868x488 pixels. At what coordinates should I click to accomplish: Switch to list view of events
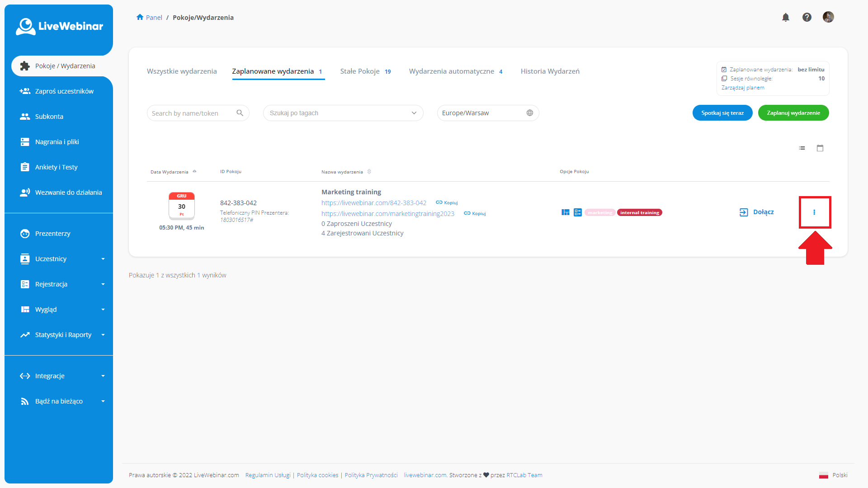pos(802,148)
